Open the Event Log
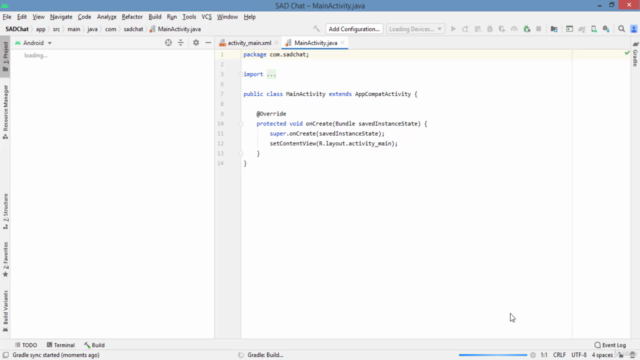 (x=610, y=345)
